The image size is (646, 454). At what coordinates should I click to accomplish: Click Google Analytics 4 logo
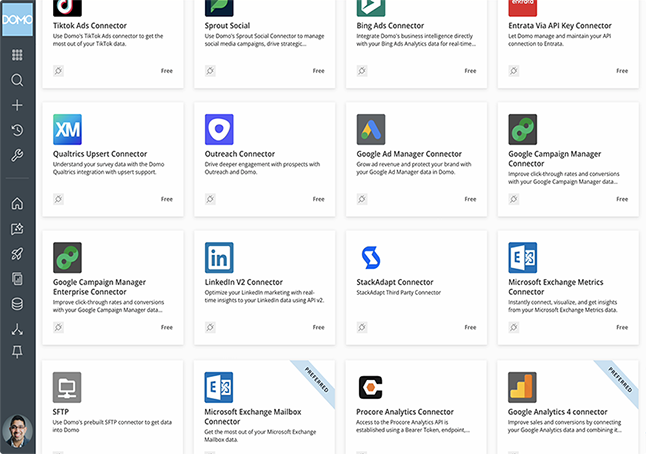(x=522, y=387)
